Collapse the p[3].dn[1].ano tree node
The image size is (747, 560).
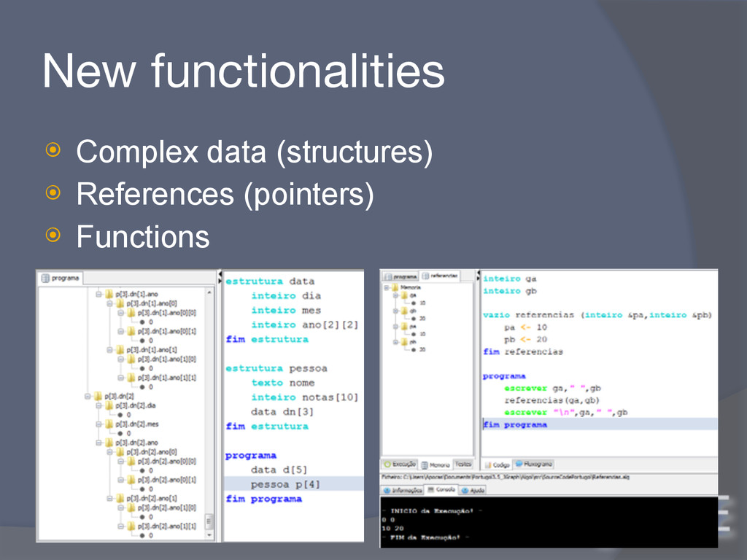pyautogui.click(x=98, y=295)
